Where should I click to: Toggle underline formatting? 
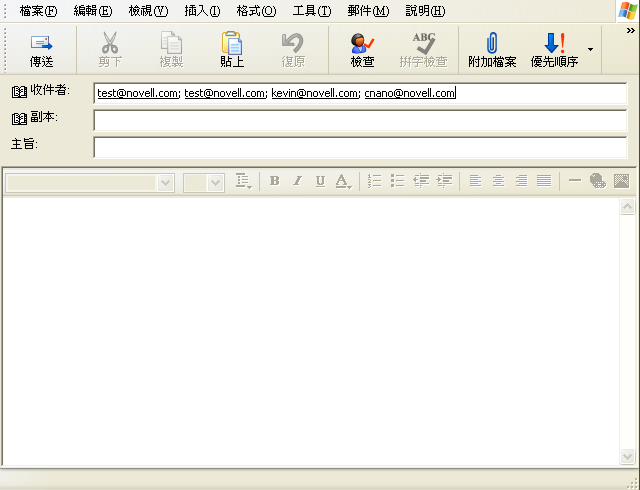click(x=320, y=180)
